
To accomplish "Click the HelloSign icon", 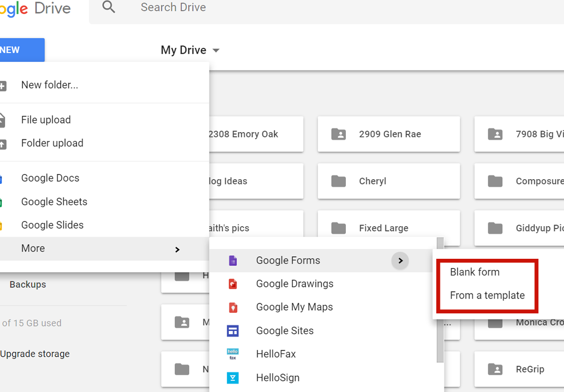I will tap(233, 378).
